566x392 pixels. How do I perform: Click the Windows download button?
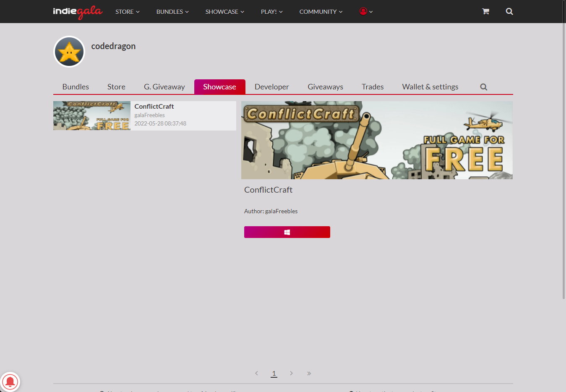coord(287,232)
